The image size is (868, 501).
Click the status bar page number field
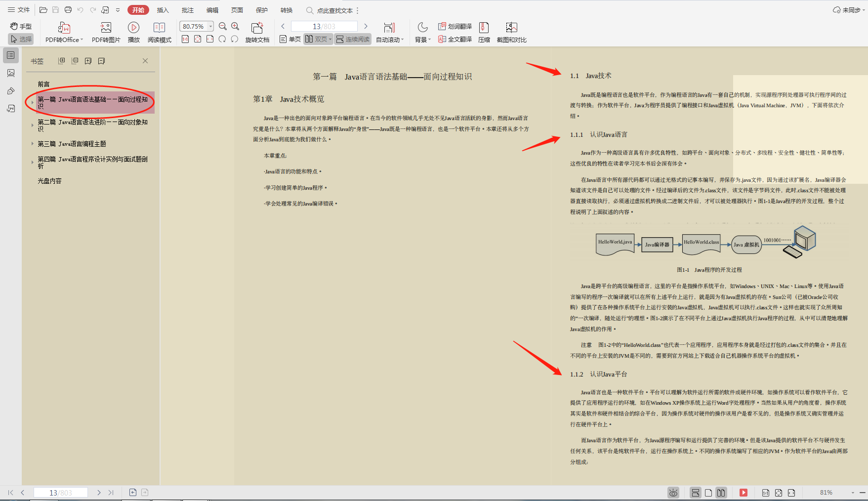[x=60, y=493]
